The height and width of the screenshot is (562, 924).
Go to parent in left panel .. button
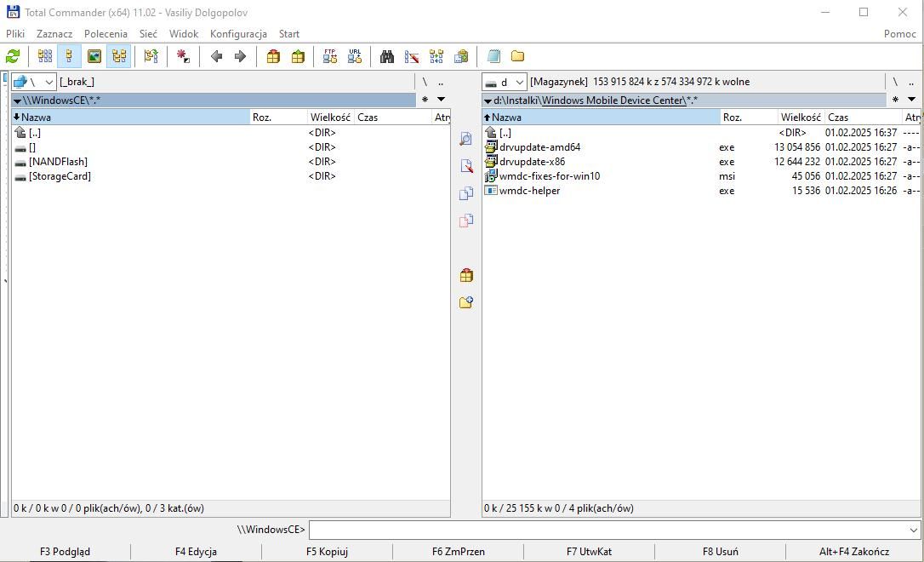[441, 82]
